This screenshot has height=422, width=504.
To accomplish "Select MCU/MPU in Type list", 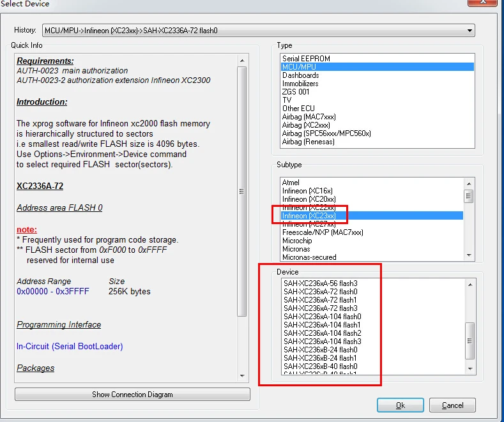I will coord(377,67).
